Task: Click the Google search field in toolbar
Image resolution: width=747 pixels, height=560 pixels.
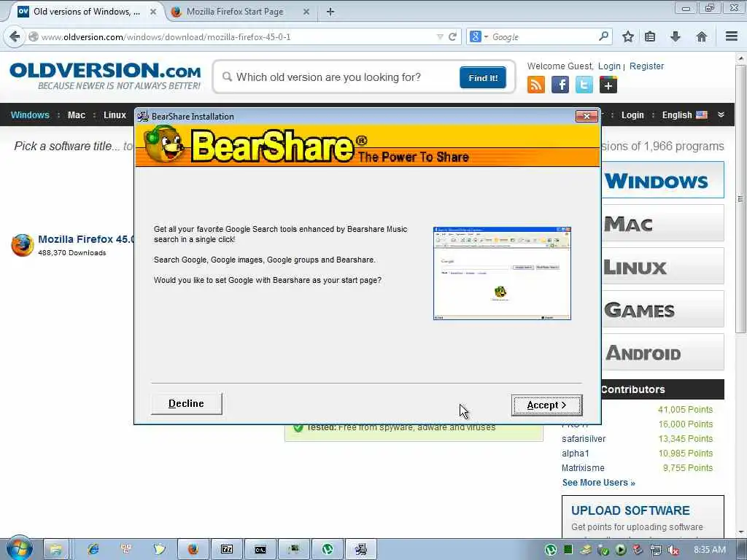Action: click(x=543, y=36)
